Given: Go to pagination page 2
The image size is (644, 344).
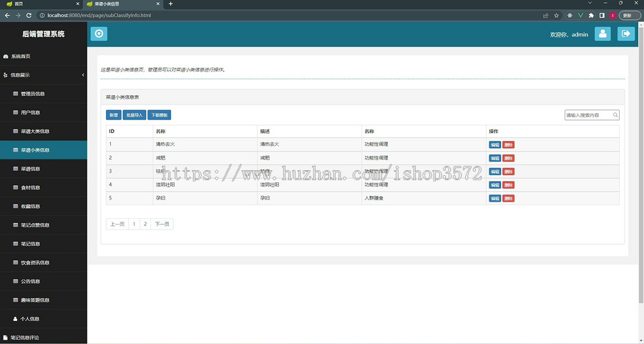Looking at the screenshot, I should 145,224.
